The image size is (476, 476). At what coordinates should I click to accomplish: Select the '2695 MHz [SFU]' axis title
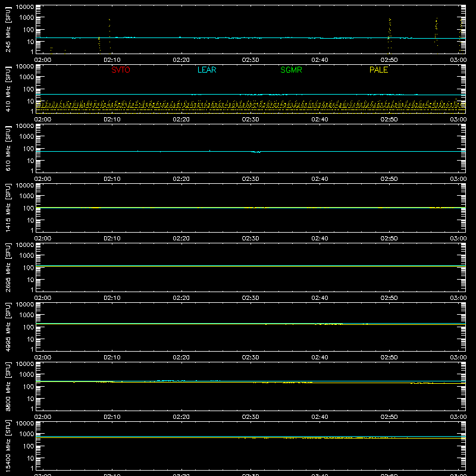(x=8, y=267)
